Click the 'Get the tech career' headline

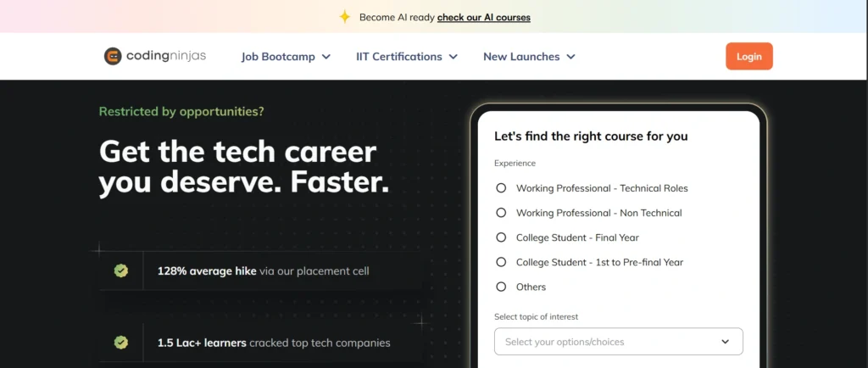238,152
